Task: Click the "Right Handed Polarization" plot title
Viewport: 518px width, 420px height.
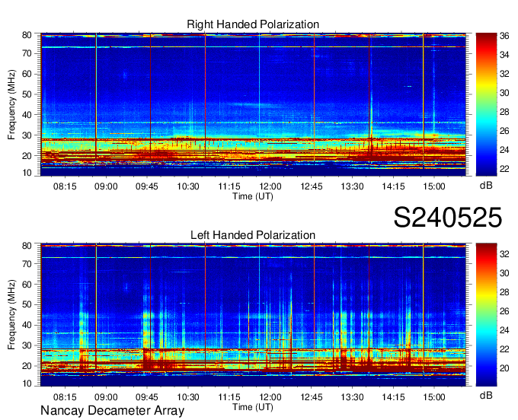Action: [253, 24]
